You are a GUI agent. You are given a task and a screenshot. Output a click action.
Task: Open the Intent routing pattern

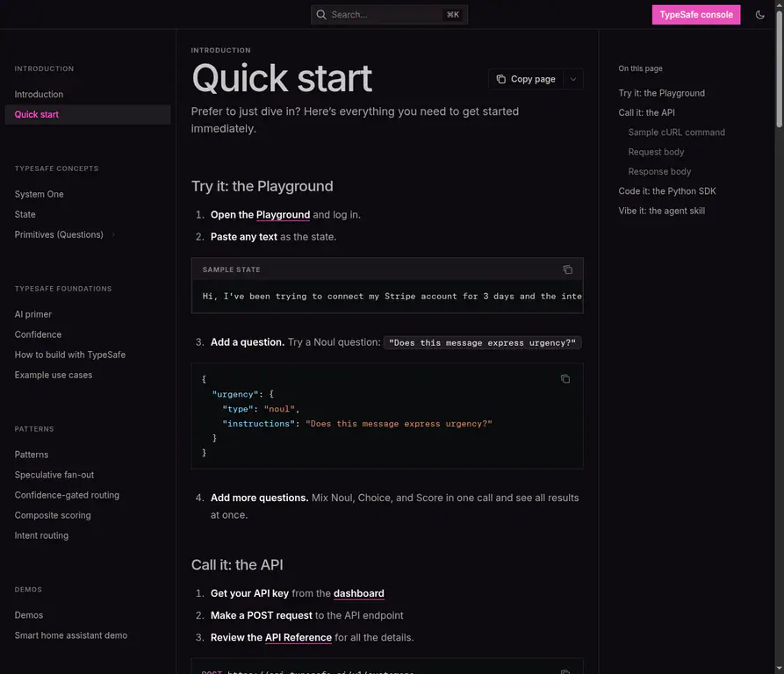41,535
